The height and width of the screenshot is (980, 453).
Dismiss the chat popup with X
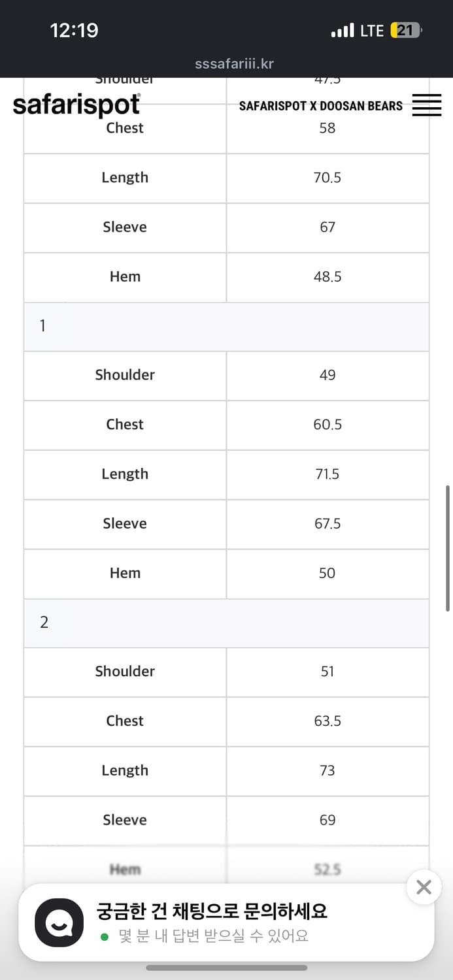(x=424, y=887)
